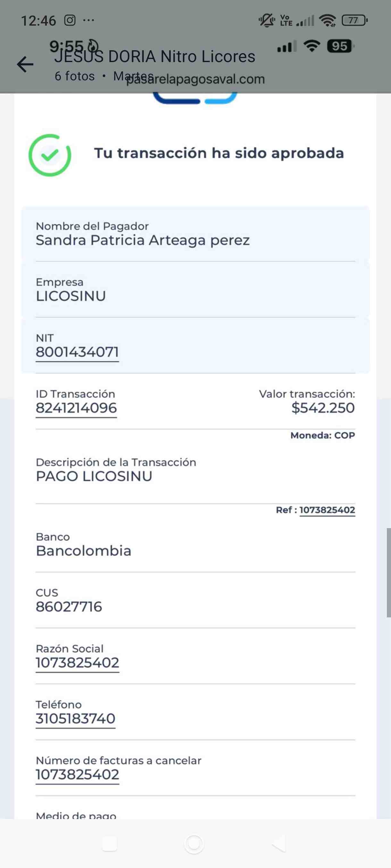Open the NIT number 8001434071 link
This screenshot has height=868, width=391.
coord(77,352)
